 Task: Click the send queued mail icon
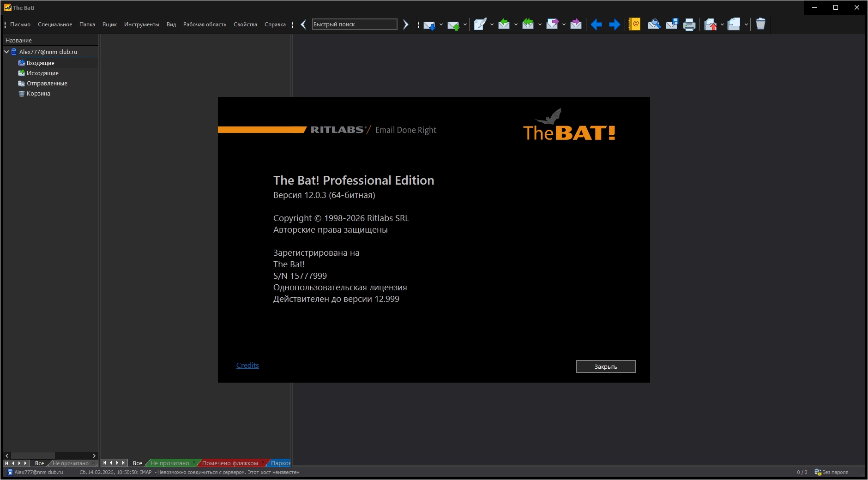tap(453, 25)
